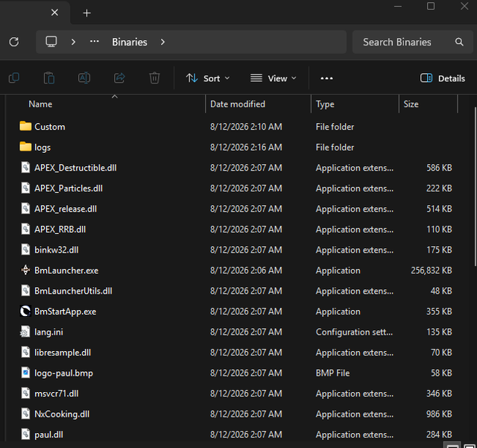
Task: Select APEX_Destructible.dll file icon
Action: (25, 168)
